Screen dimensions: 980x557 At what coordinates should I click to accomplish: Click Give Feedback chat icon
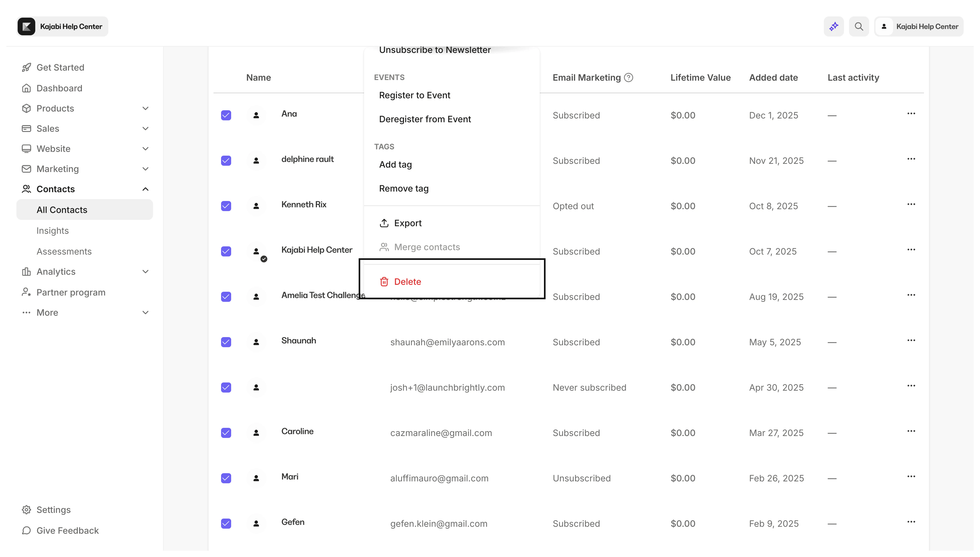pyautogui.click(x=26, y=530)
